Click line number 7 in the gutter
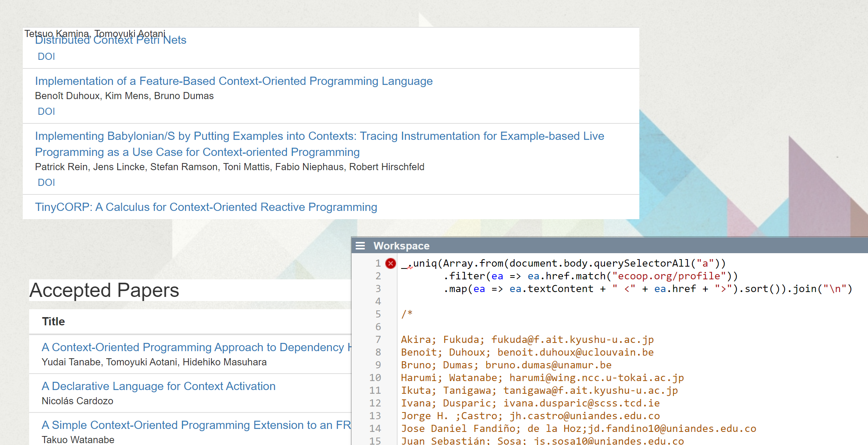 tap(378, 340)
